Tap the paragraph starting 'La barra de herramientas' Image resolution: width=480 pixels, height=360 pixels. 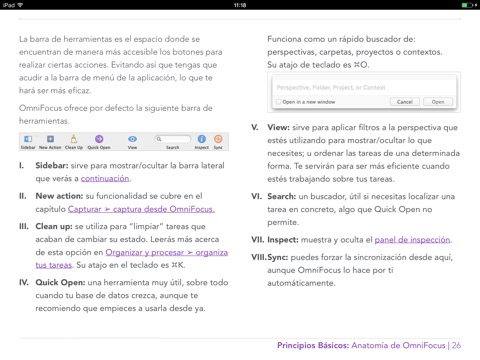120,65
